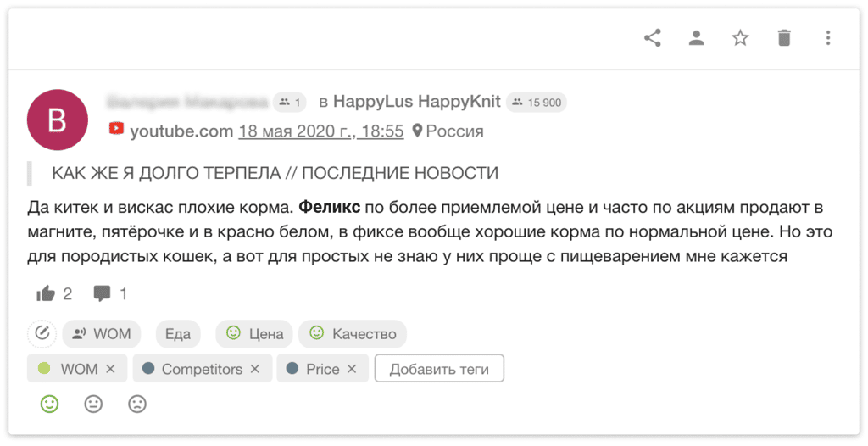Delete mention with the trash icon
The image size is (868, 446).
point(784,37)
